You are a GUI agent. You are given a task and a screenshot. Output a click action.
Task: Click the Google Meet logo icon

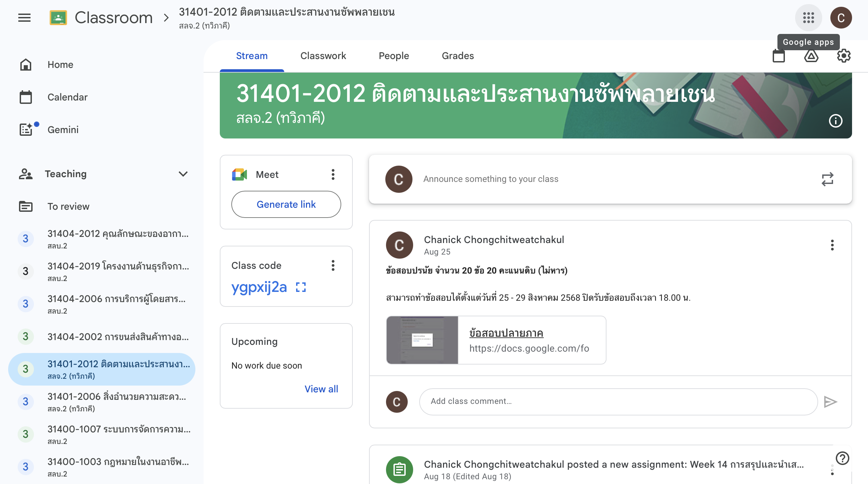[239, 174]
